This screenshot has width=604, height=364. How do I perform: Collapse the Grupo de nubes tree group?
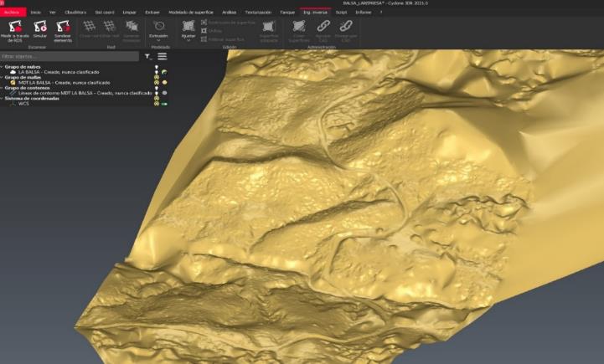pos(3,67)
